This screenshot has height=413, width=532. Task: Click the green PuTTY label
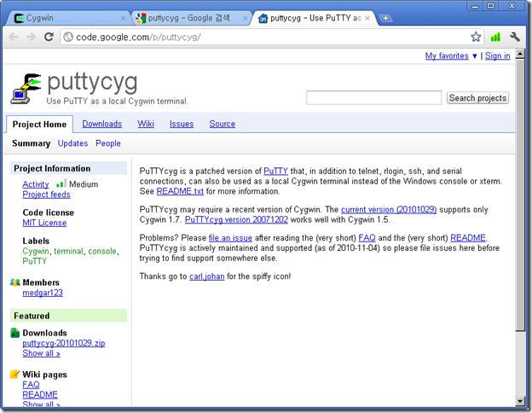[35, 261]
